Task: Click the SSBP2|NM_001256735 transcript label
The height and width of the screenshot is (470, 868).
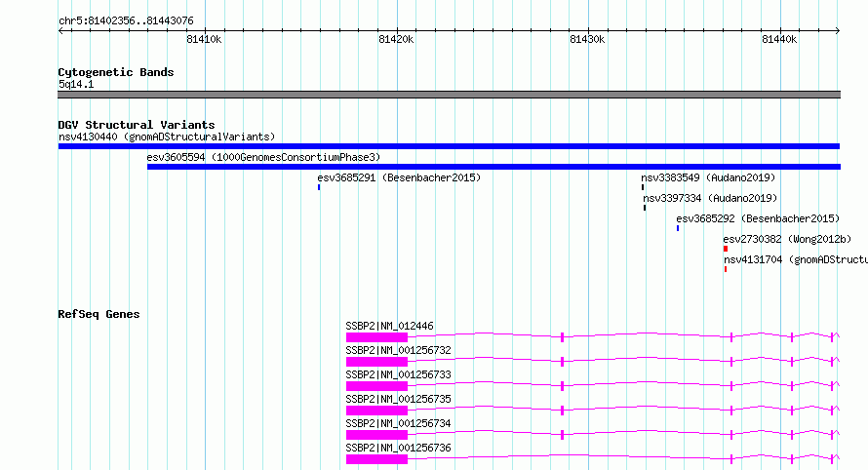Action: click(x=399, y=399)
